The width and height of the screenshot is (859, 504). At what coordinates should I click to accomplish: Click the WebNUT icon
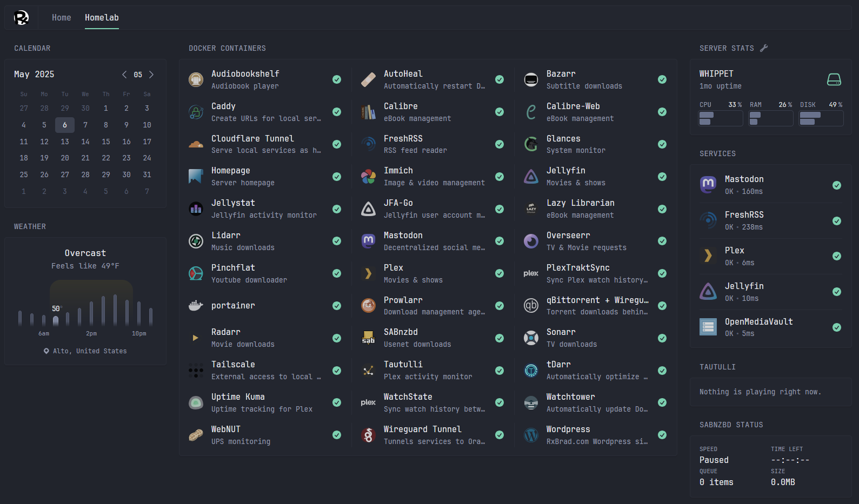tap(196, 435)
